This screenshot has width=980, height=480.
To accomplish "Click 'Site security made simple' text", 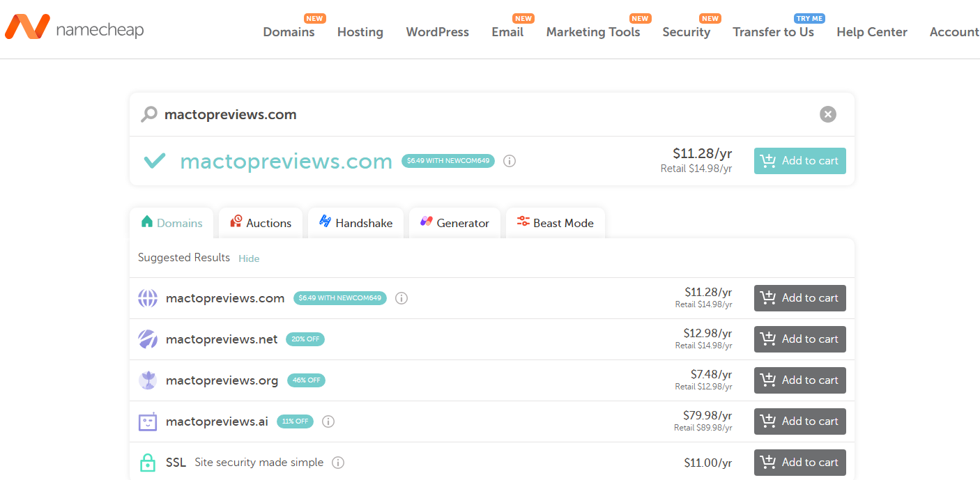I will click(259, 463).
